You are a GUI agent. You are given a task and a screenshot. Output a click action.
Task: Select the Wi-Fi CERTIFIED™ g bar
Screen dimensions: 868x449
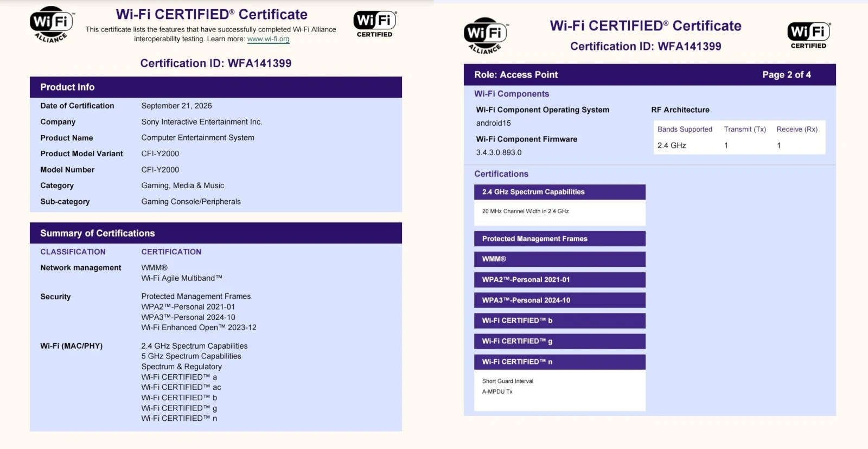click(560, 341)
